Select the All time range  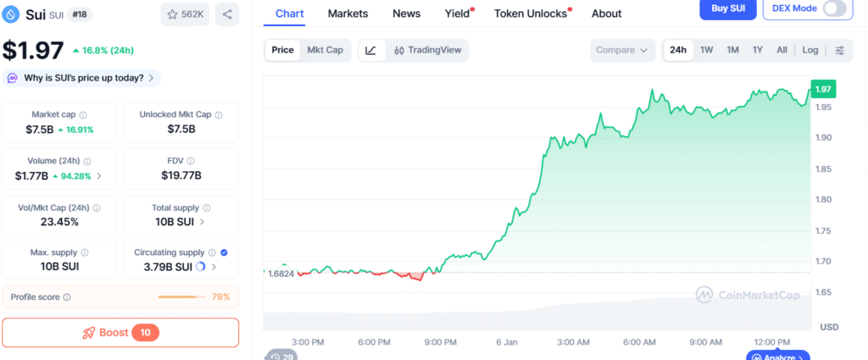[x=782, y=50]
